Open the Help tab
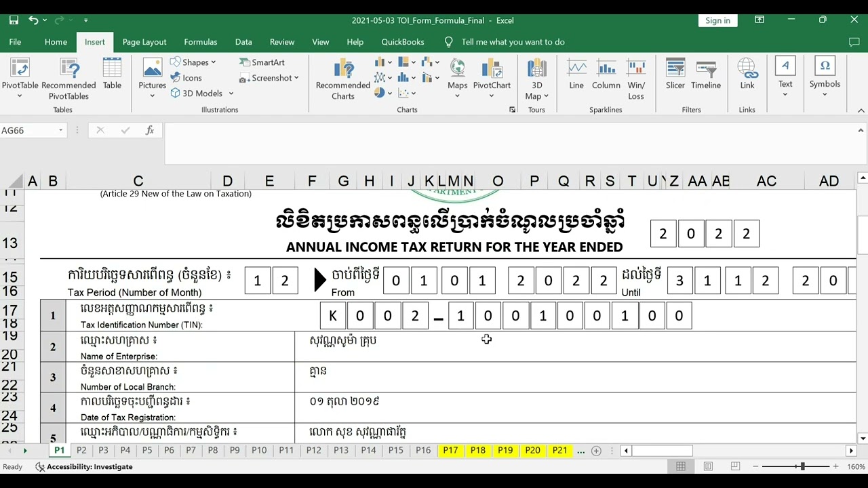 coord(355,42)
